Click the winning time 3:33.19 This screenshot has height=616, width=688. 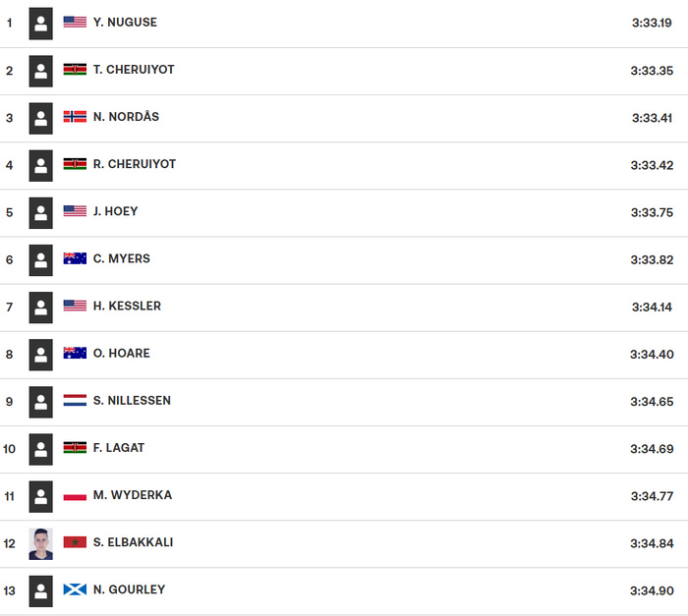point(652,23)
